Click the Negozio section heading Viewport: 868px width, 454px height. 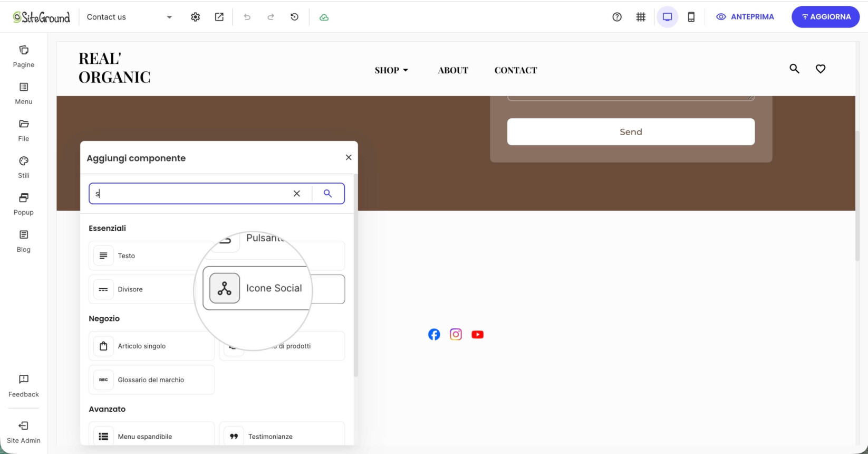pyautogui.click(x=104, y=318)
